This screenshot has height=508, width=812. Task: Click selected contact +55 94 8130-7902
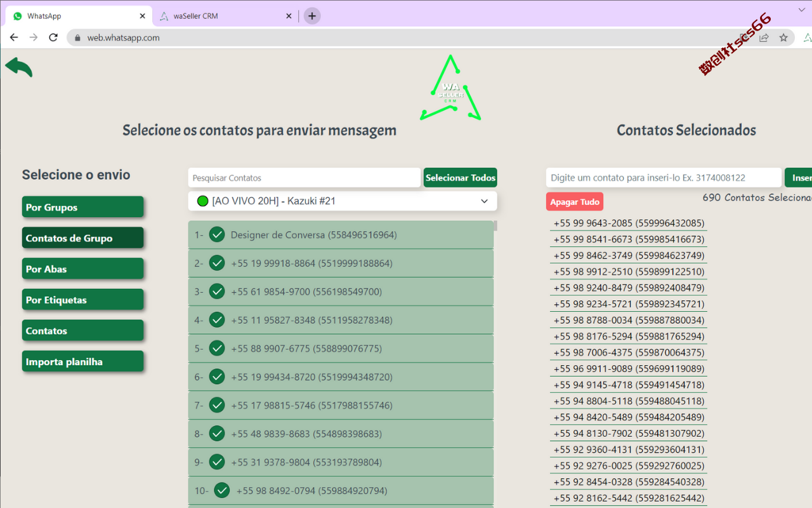(629, 434)
